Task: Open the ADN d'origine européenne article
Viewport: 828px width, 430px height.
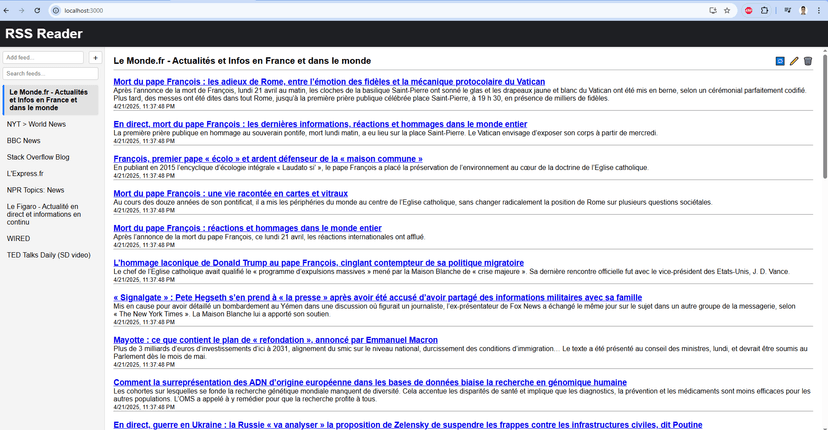Action: tap(370, 382)
